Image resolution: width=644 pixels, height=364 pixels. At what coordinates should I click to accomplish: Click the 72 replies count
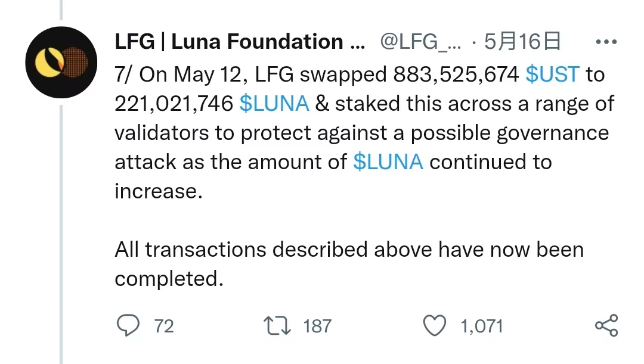[164, 326]
